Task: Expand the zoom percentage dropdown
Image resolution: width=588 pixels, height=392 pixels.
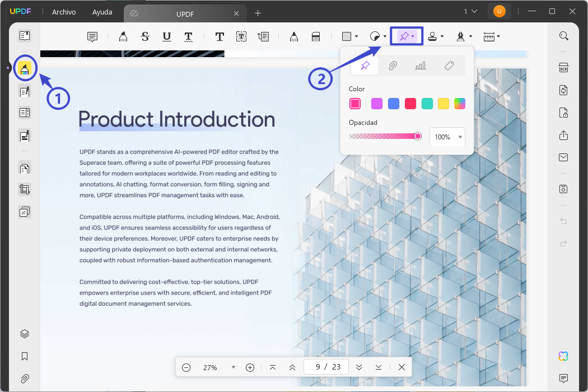Action: (x=233, y=367)
